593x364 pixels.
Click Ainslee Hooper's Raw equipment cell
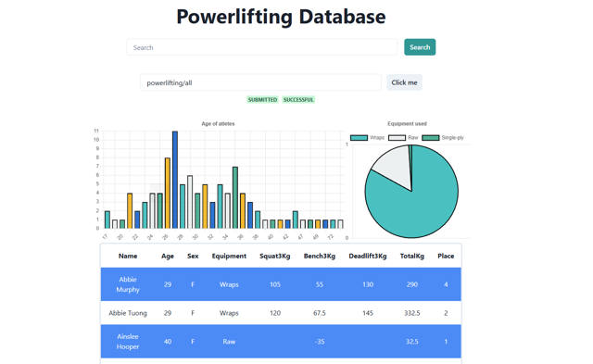click(229, 342)
